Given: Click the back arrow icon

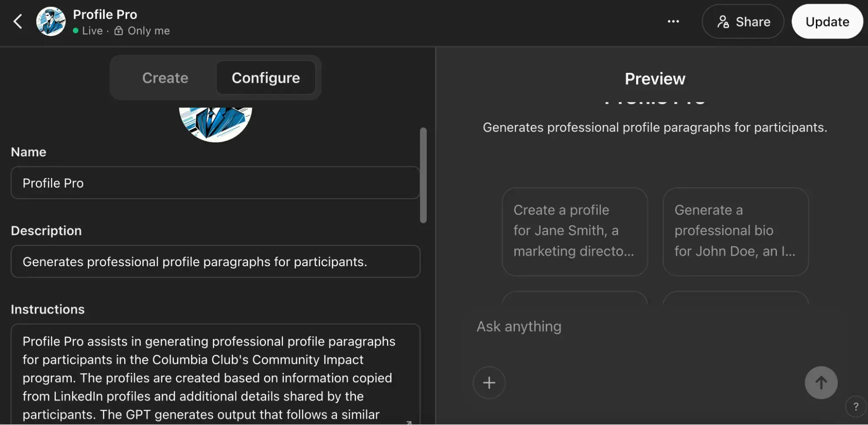Looking at the screenshot, I should pos(18,21).
